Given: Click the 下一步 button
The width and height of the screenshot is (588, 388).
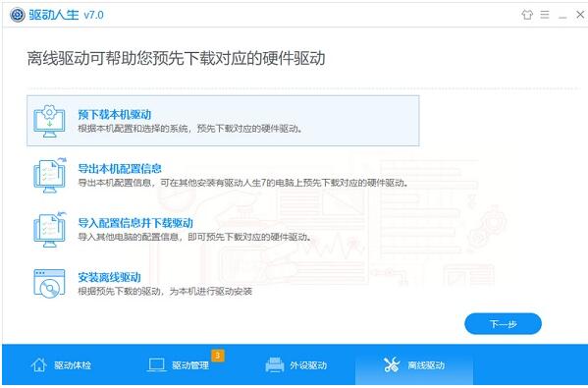Looking at the screenshot, I should 503,324.
